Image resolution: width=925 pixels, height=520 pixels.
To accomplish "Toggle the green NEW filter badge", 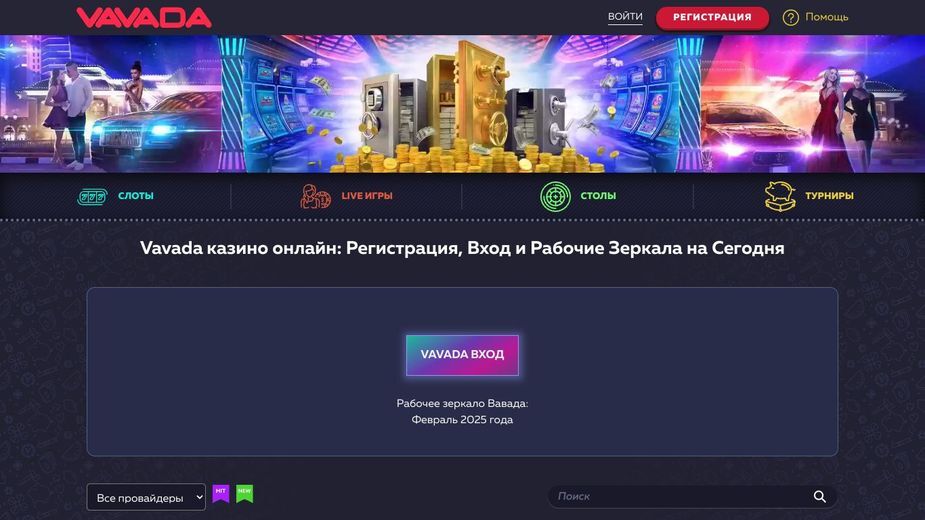I will 244,493.
